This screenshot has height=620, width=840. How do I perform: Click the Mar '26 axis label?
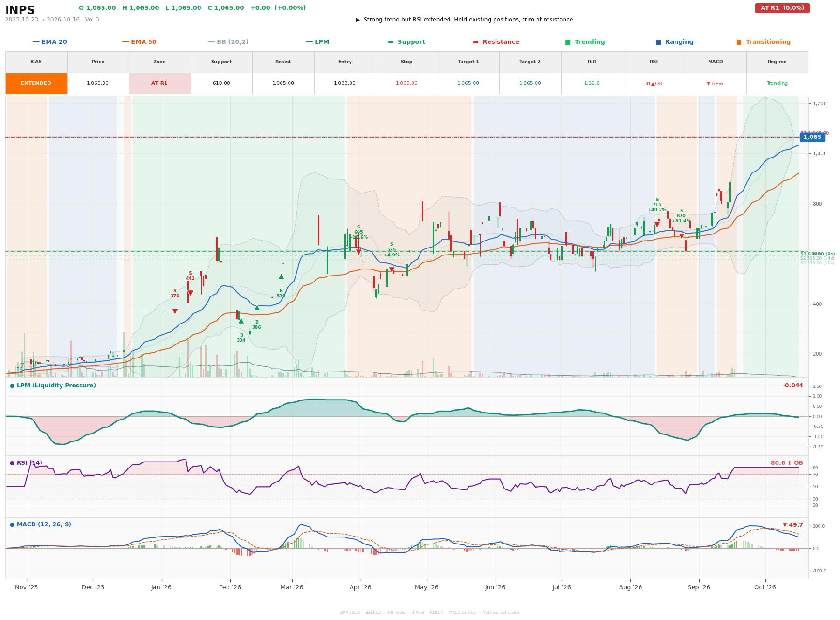pyautogui.click(x=292, y=587)
